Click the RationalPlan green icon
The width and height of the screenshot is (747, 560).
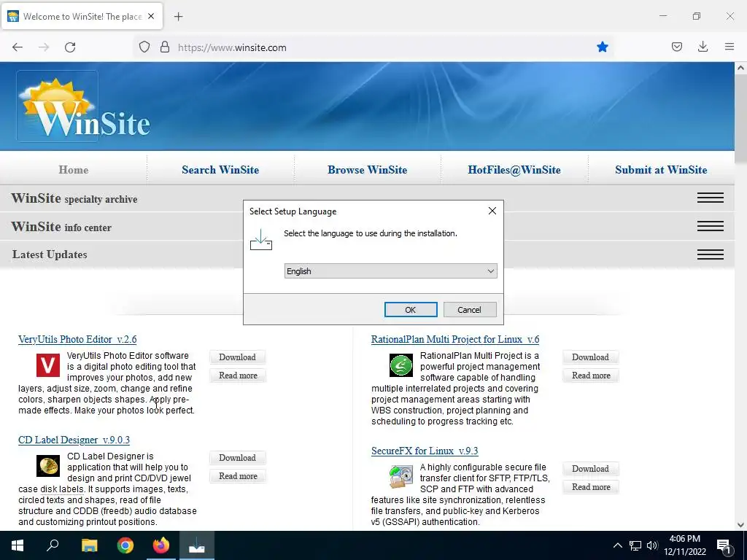pyautogui.click(x=401, y=365)
